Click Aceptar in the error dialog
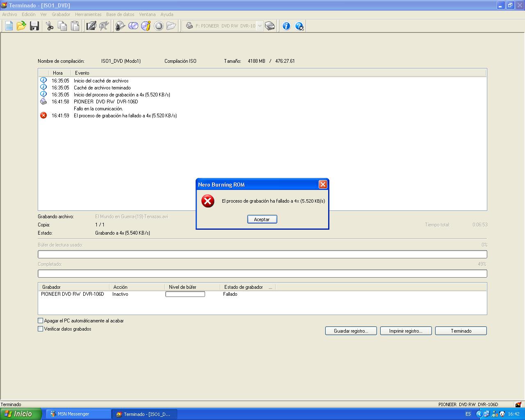525x420 pixels. [x=262, y=219]
